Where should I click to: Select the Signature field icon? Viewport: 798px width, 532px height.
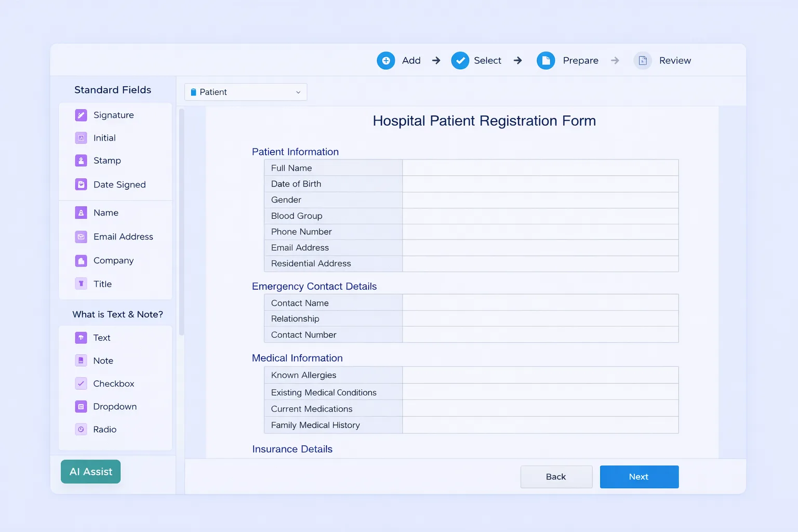tap(81, 115)
